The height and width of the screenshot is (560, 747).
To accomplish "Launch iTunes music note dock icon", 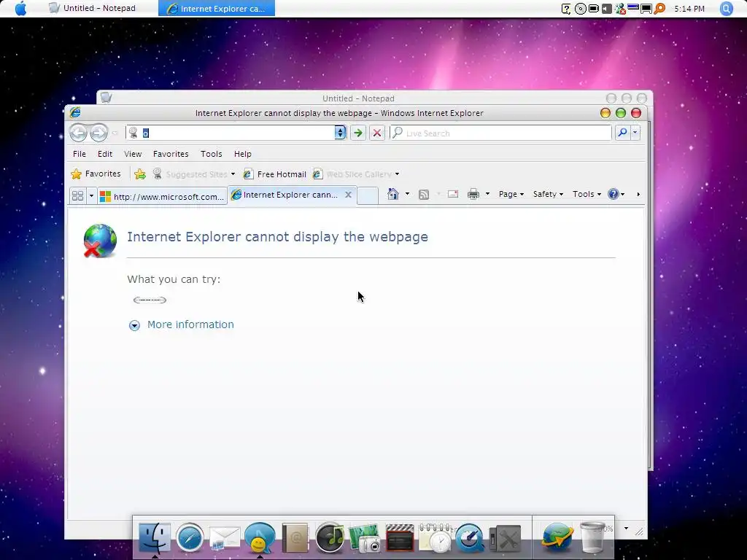I will coord(330,538).
